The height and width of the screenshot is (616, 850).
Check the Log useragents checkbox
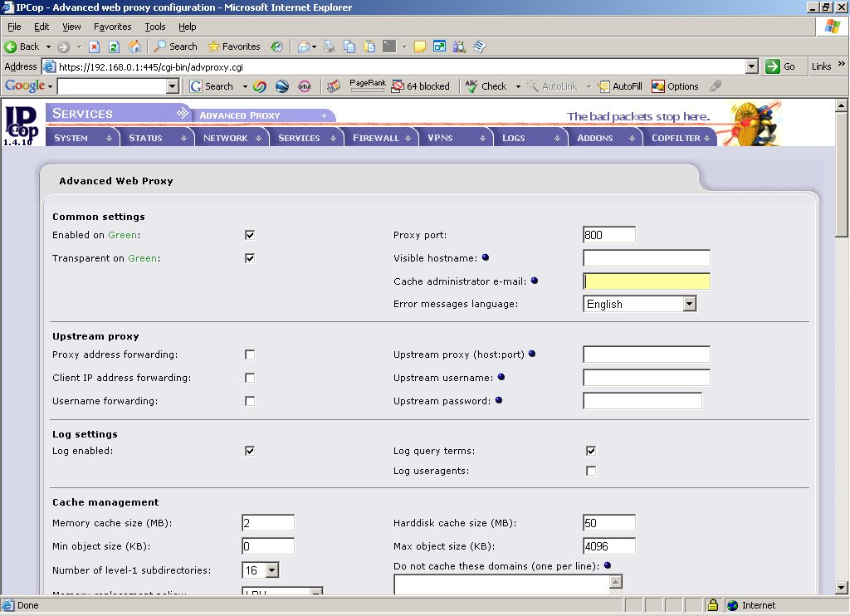pos(591,471)
